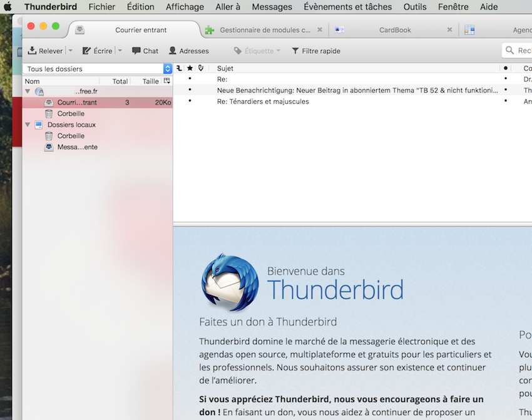This screenshot has height=420, width=532.
Task: Open the Relever dropdown arrow
Action: 71,51
